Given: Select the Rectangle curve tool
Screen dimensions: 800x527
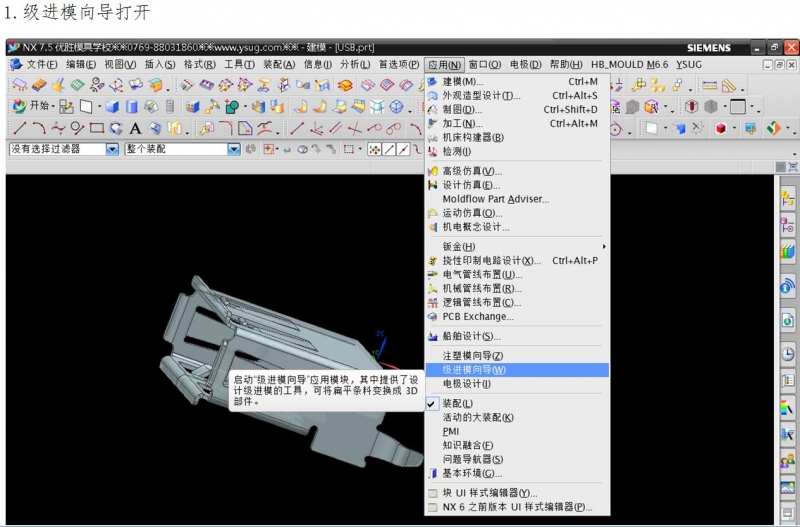Looking at the screenshot, I should [97, 128].
